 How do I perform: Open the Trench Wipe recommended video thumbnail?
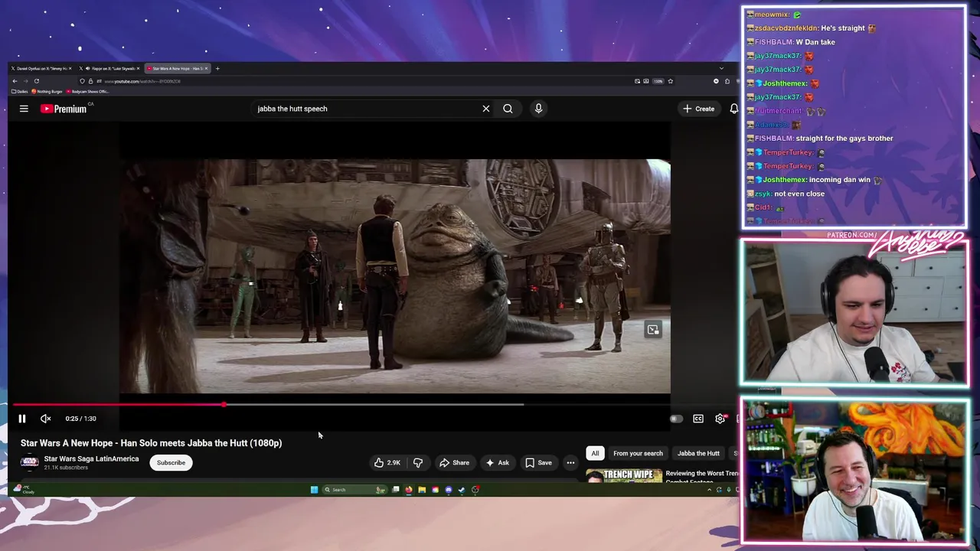[624, 475]
